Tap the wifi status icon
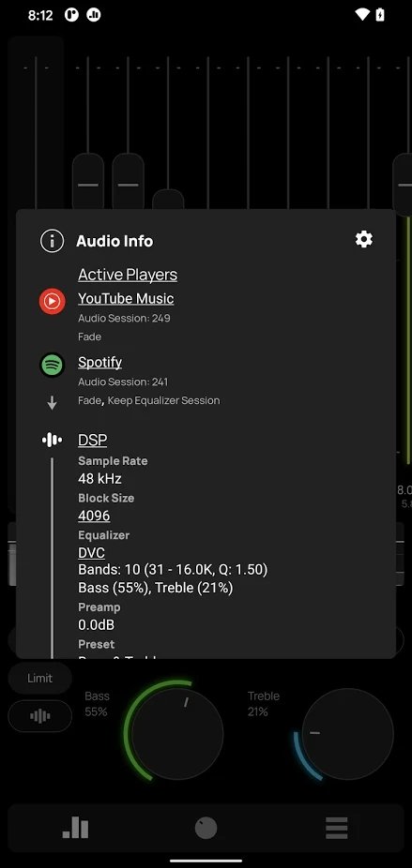The height and width of the screenshot is (868, 412). pyautogui.click(x=362, y=15)
